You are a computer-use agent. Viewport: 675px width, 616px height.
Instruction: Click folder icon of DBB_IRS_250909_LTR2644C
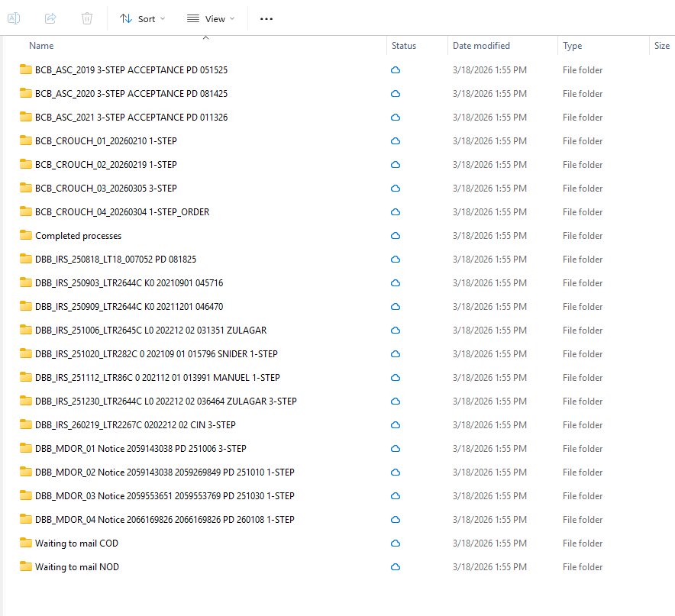click(26, 306)
